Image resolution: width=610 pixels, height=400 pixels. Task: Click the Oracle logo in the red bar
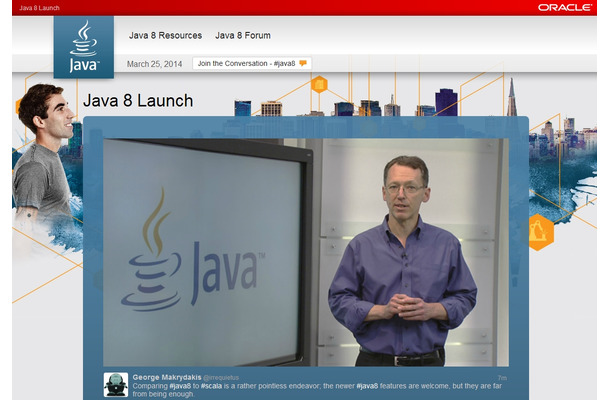(565, 7)
